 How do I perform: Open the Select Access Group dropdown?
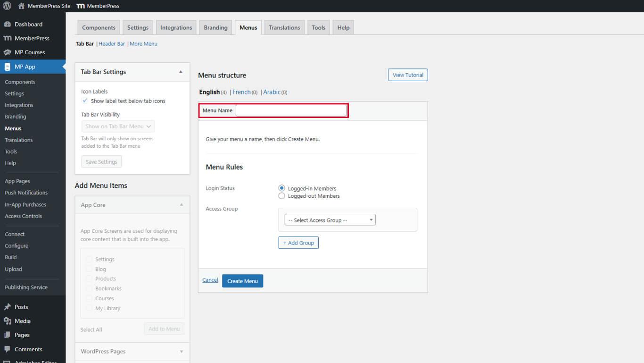(330, 220)
